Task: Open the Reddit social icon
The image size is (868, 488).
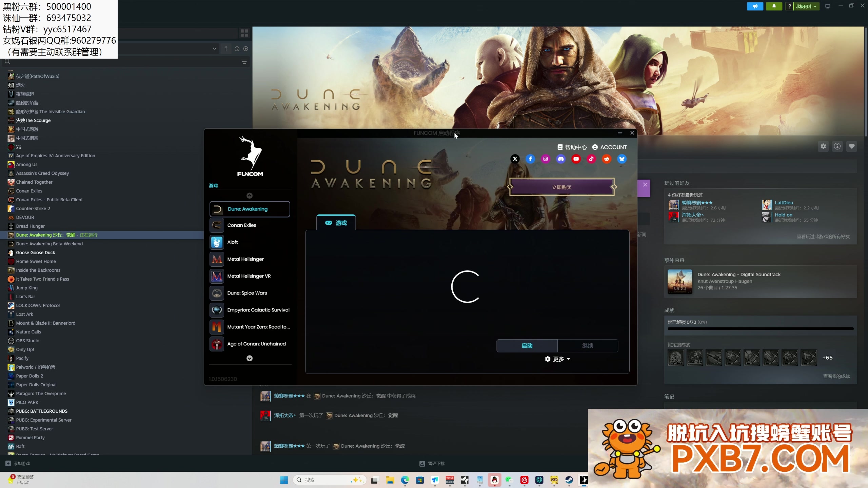Action: 607,159
